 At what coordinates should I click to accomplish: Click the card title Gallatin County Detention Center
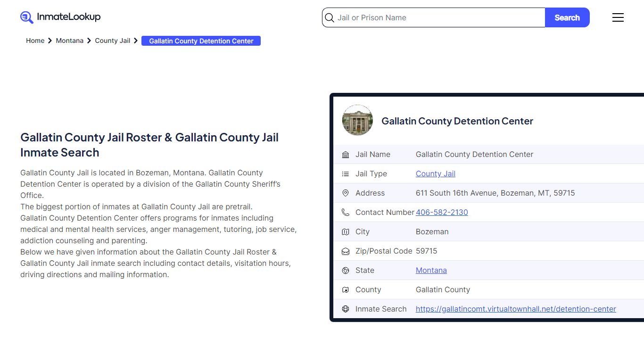457,121
